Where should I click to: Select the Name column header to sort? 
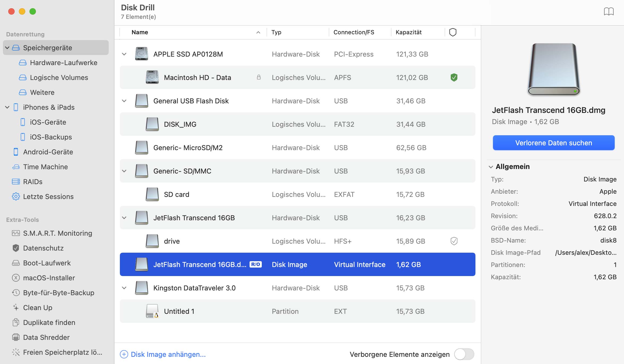point(140,32)
